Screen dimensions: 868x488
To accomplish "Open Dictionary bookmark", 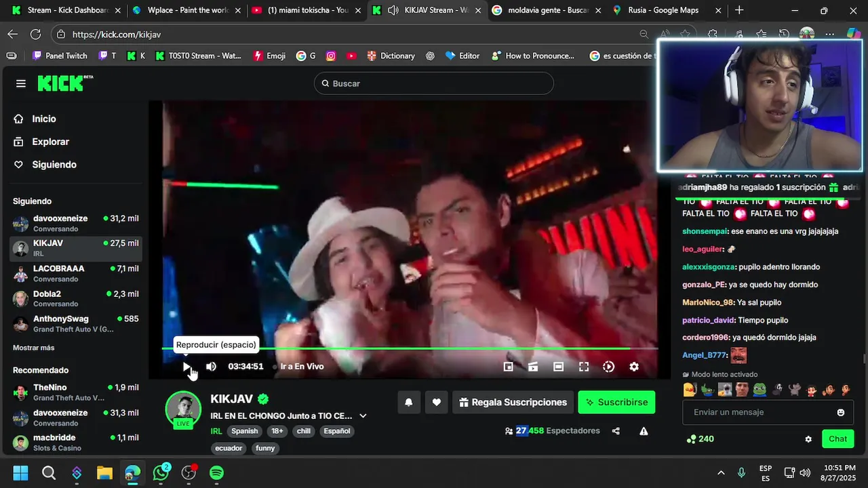I will click(391, 56).
